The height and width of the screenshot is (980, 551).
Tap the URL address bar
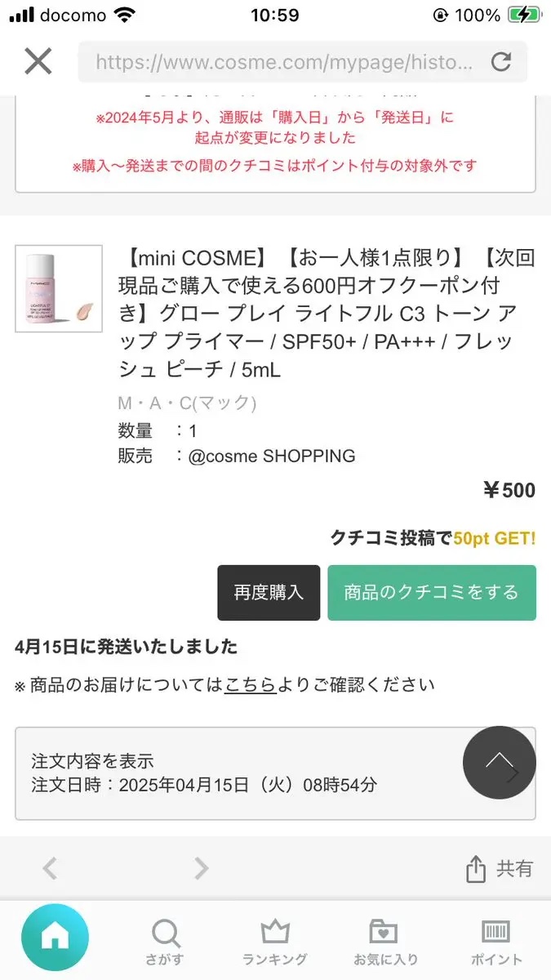pyautogui.click(x=283, y=62)
